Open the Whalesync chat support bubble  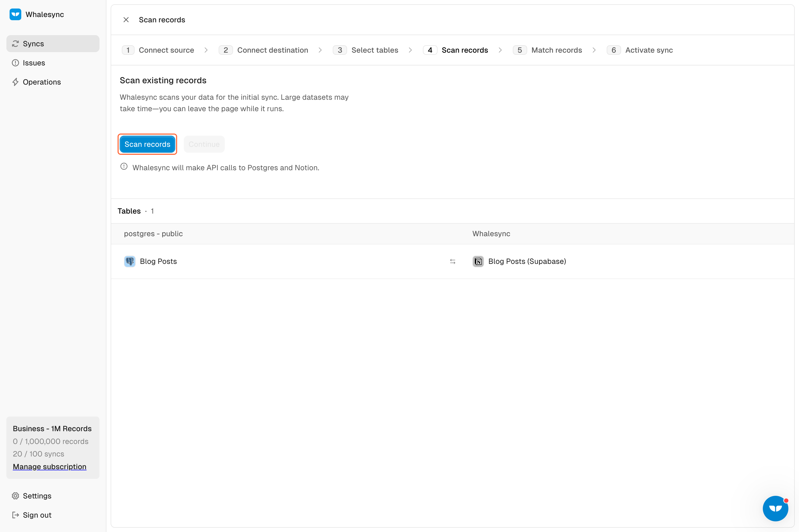pyautogui.click(x=775, y=508)
